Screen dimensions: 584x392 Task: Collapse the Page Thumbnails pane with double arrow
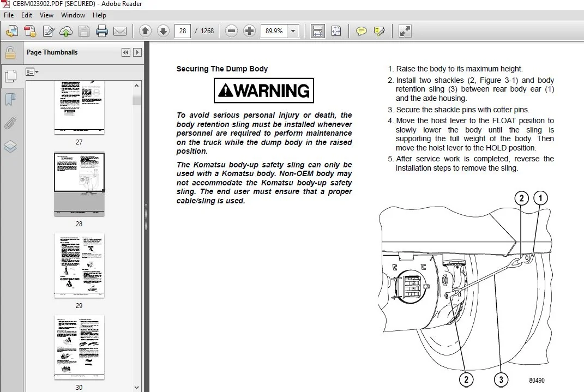click(x=126, y=52)
